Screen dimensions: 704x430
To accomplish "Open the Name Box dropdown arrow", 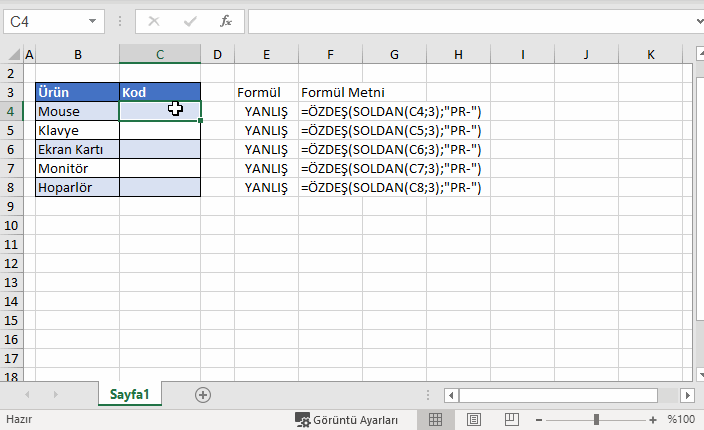I will [x=93, y=20].
